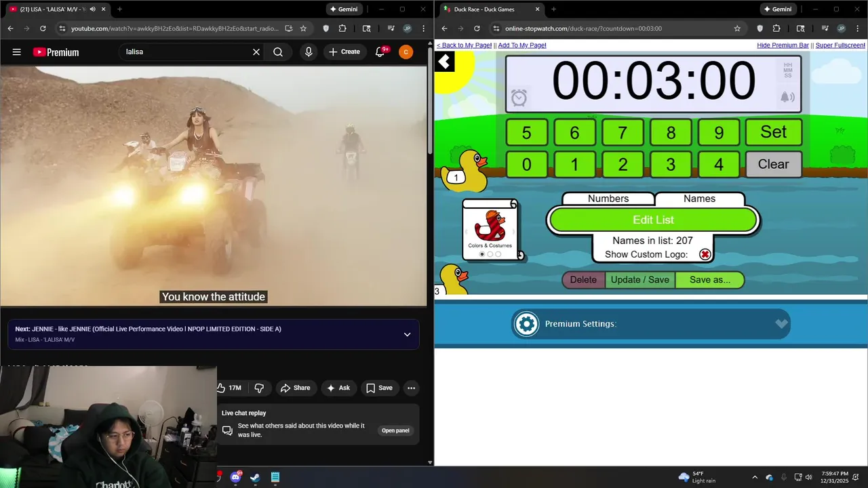Click the YouTube search magnifier button
Image resolution: width=868 pixels, height=488 pixels.
tap(278, 52)
